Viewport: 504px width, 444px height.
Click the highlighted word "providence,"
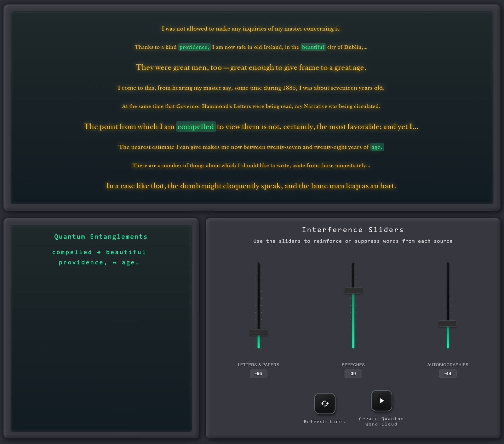[194, 47]
